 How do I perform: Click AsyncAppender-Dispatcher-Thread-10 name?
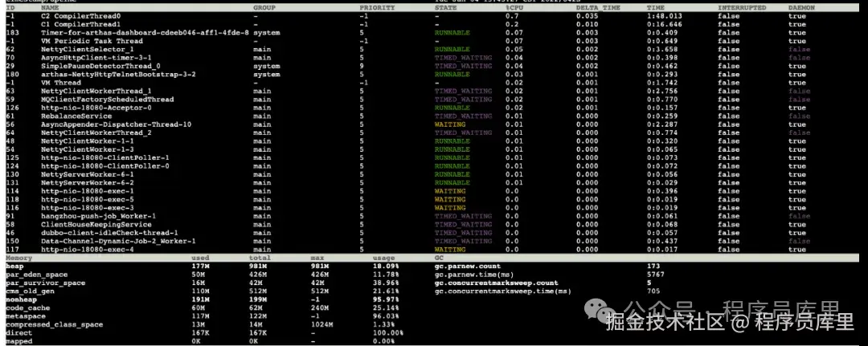click(117, 124)
